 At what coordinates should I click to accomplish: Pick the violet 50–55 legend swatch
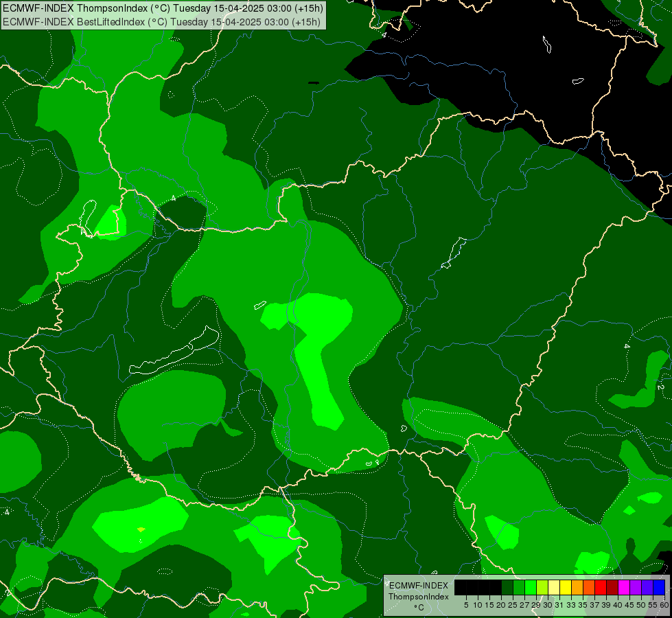647,587
